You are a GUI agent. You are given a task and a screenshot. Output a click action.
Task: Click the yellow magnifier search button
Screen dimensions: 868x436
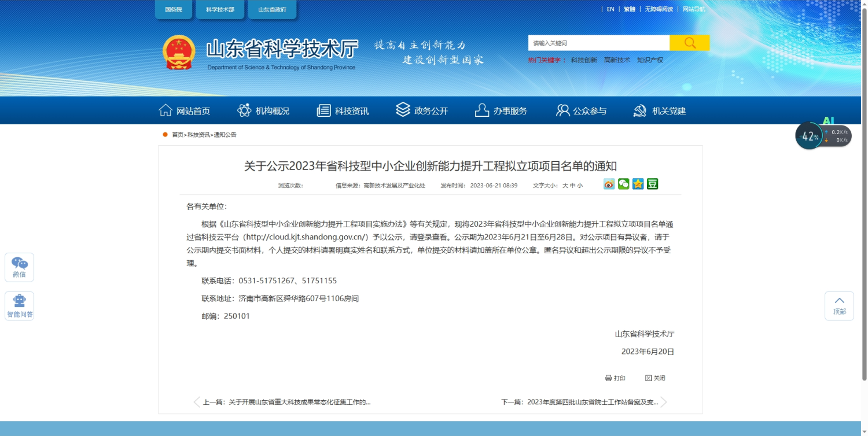point(689,43)
